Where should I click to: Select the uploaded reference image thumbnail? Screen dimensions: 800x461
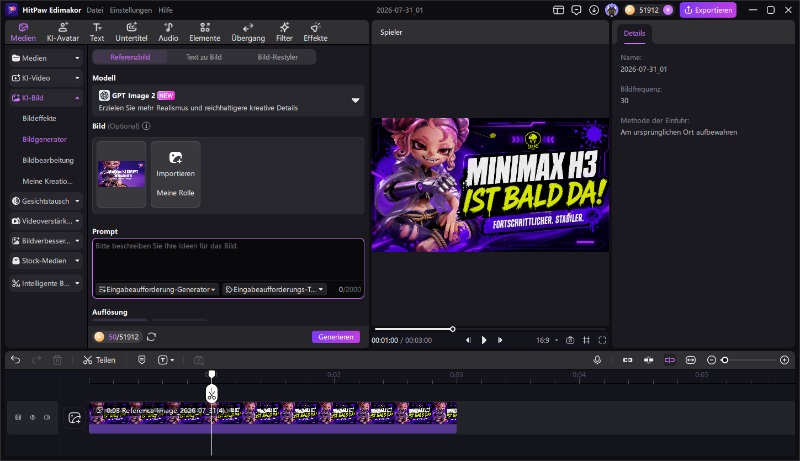121,174
